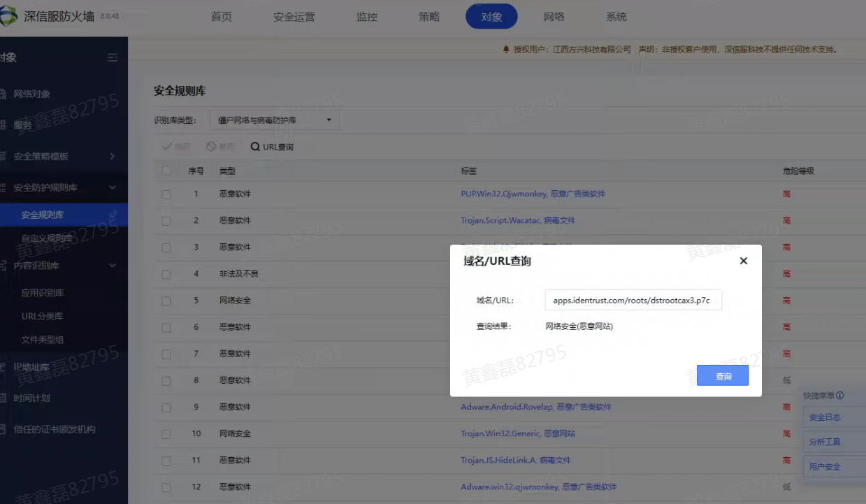Collapse the 内容识别库 sidebar section
Image resolution: width=866 pixels, height=504 pixels.
point(112,266)
